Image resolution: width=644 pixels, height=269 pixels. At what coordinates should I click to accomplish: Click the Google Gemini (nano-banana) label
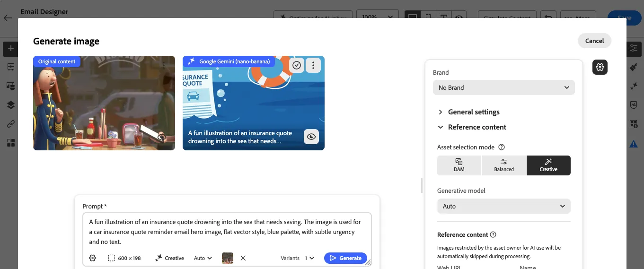point(229,61)
